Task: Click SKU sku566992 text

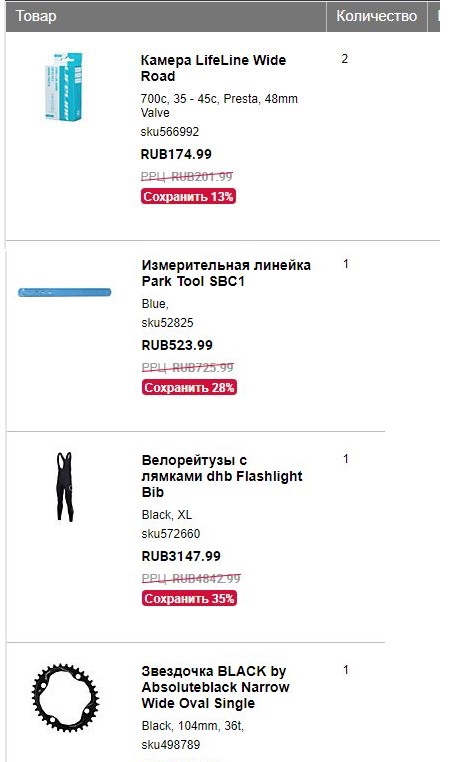Action: (x=170, y=132)
